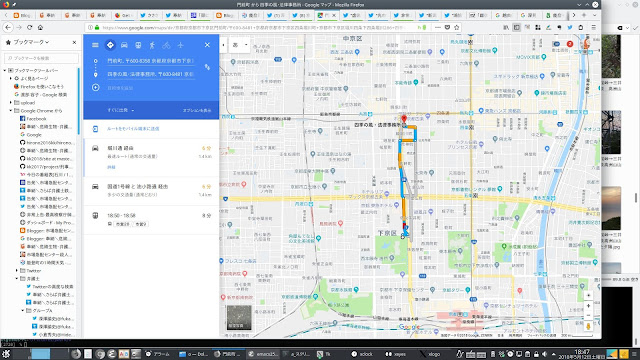
Task: Add another destination with the plus icon
Action: click(96, 87)
